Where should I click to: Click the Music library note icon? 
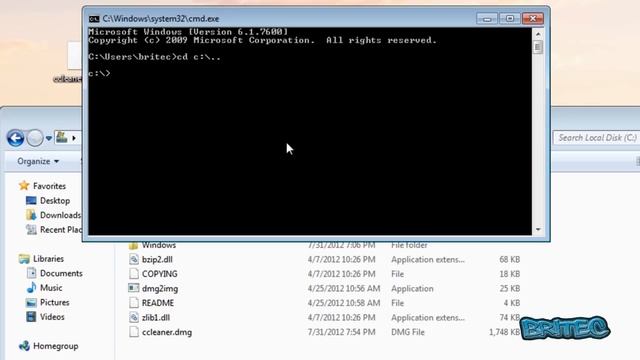click(31, 288)
